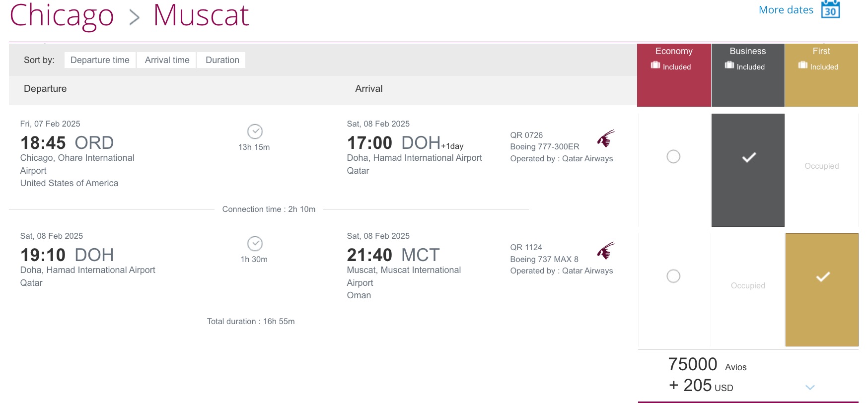The image size is (868, 403).
Task: Open the calendar icon next to More dates
Action: (831, 9)
